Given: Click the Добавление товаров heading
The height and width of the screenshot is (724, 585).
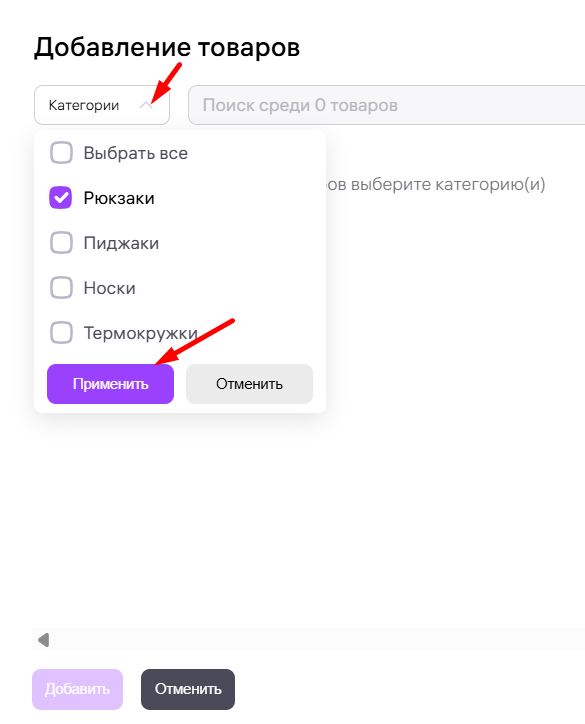Looking at the screenshot, I should pyautogui.click(x=167, y=48).
